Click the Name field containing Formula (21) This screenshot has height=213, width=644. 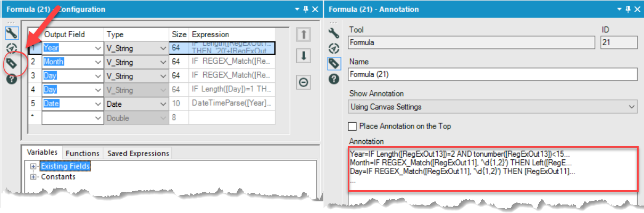click(x=492, y=74)
